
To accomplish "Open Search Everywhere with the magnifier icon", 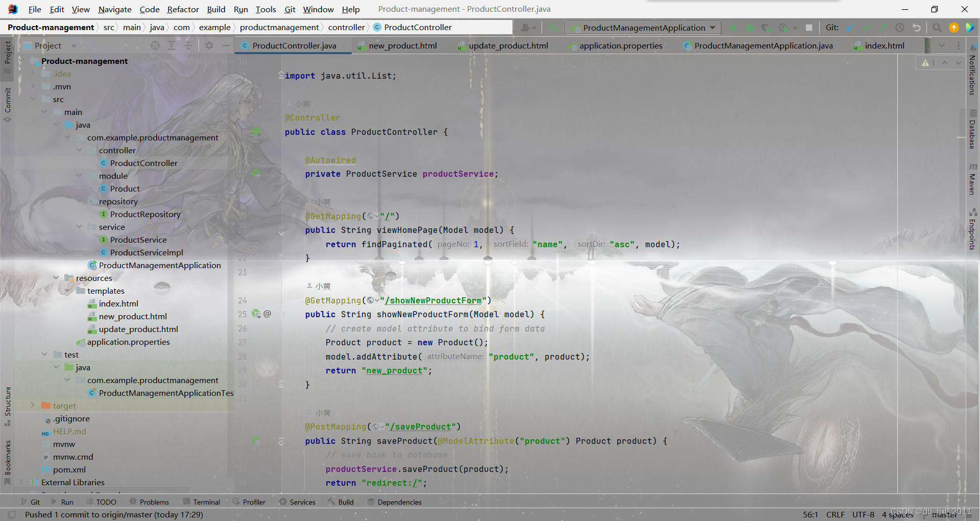I will click(x=937, y=28).
